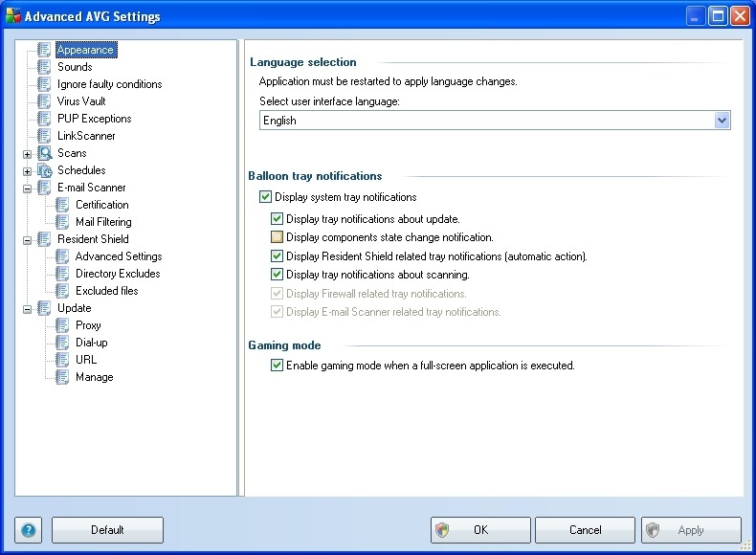Select Advanced Settings under Resident Shield
The height and width of the screenshot is (555, 756).
pos(119,256)
